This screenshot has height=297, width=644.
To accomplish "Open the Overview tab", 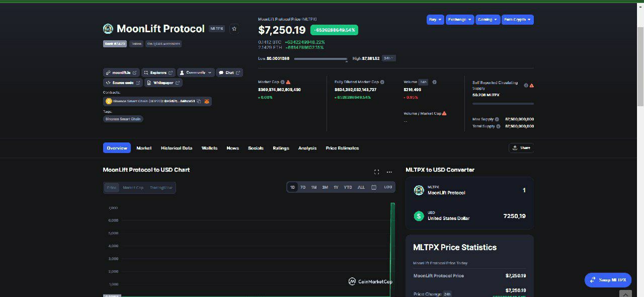I will coord(117,148).
